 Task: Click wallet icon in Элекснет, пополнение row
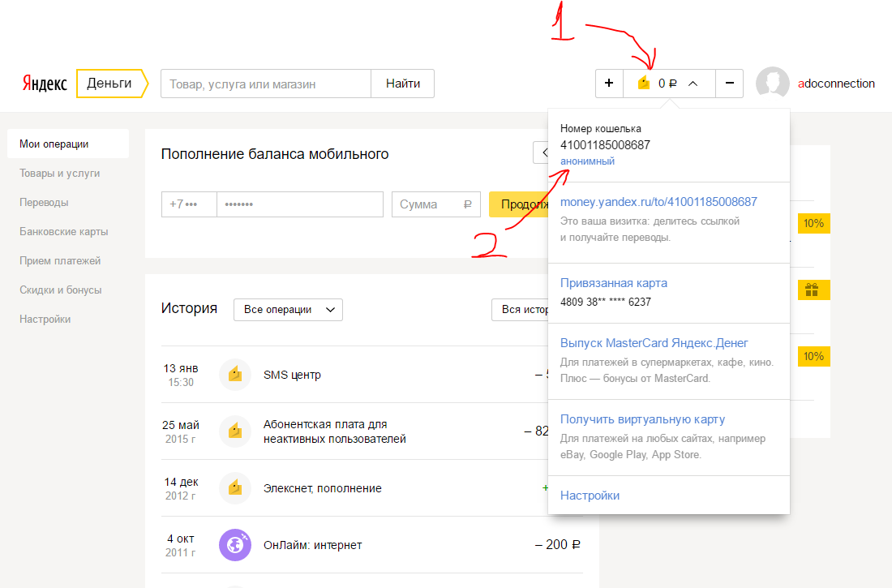tap(235, 487)
